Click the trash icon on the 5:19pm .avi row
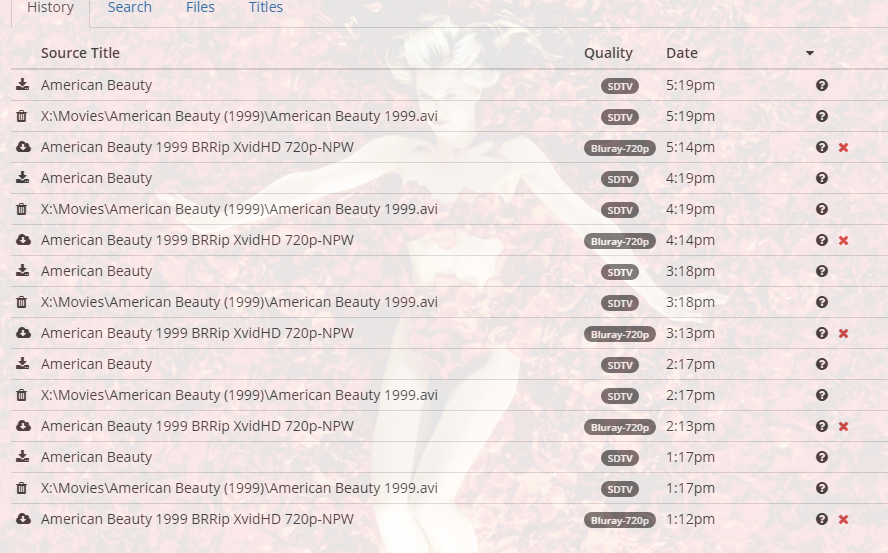This screenshot has width=888, height=553. (22, 116)
